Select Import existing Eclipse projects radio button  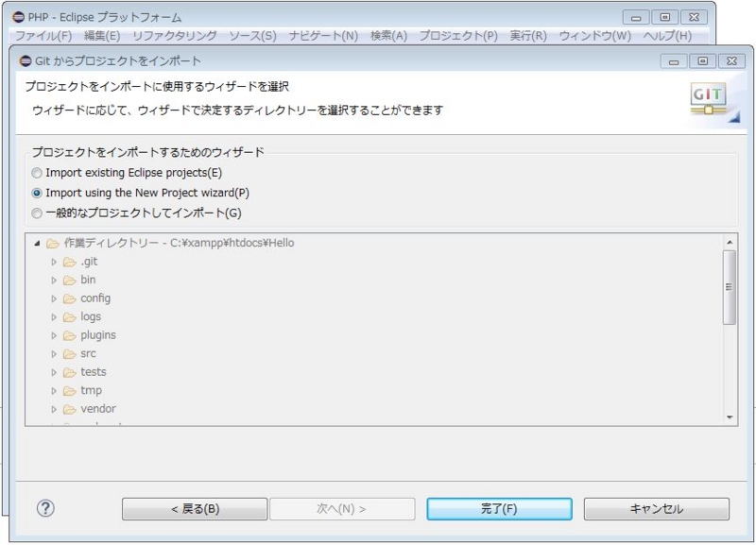(x=37, y=173)
